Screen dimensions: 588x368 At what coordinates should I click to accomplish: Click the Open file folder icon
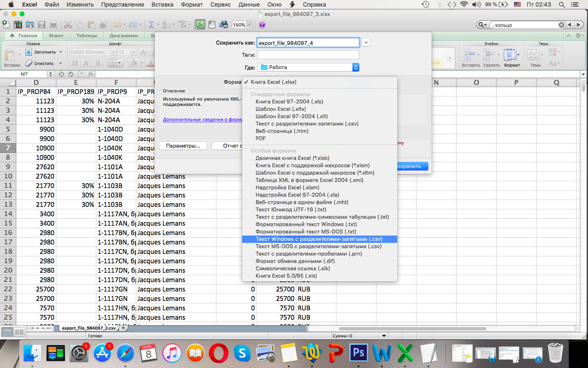tap(30, 25)
